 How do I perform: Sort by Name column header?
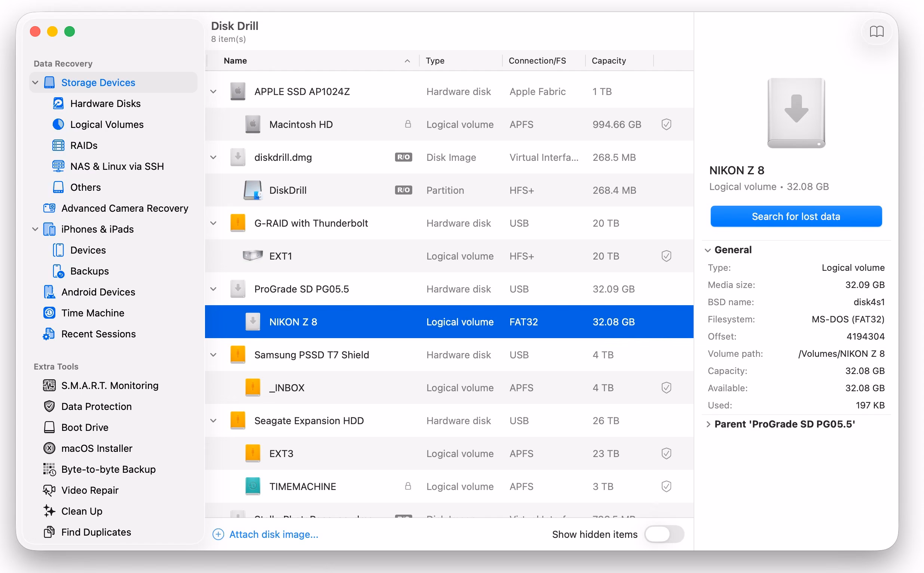pyautogui.click(x=313, y=61)
